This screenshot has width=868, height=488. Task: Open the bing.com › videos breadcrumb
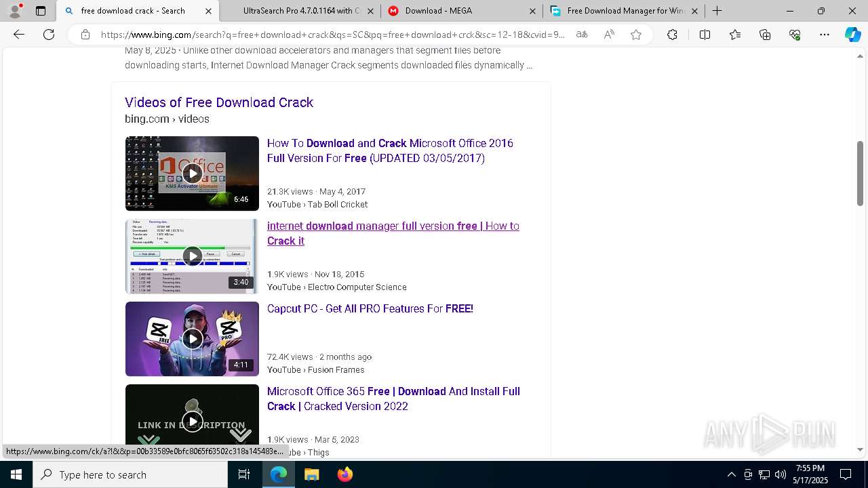tap(167, 119)
